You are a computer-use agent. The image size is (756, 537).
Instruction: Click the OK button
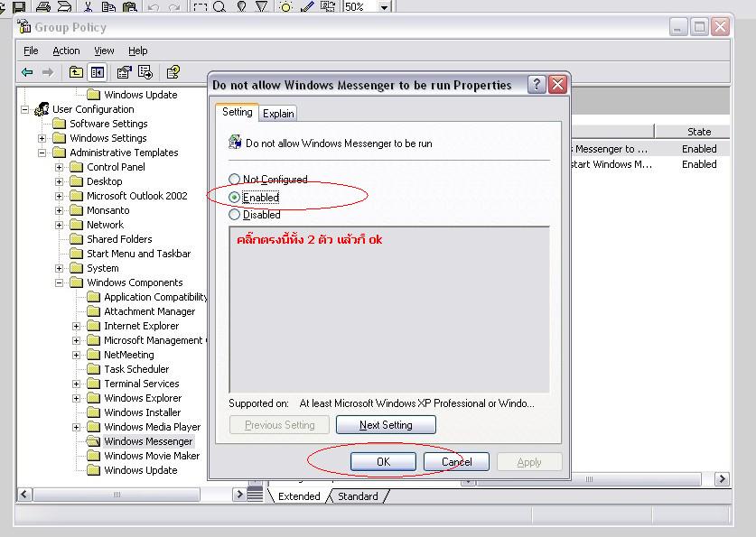(x=383, y=462)
